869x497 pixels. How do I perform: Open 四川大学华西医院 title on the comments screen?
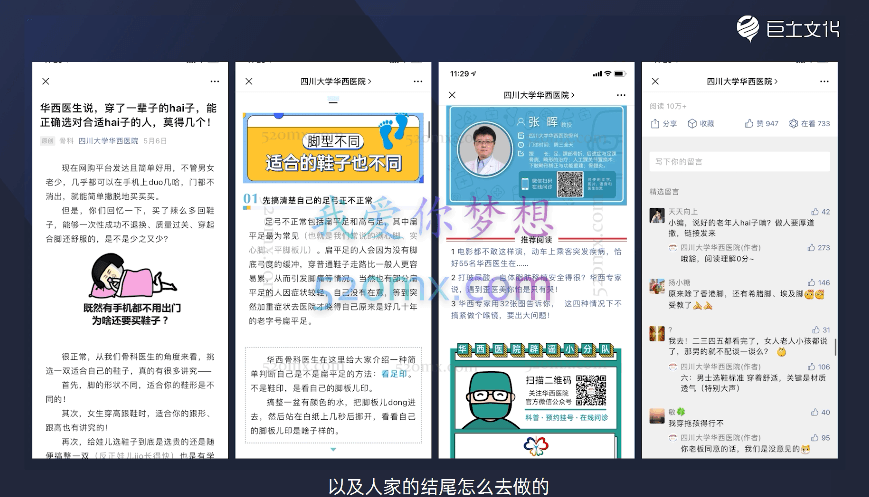pos(742,81)
